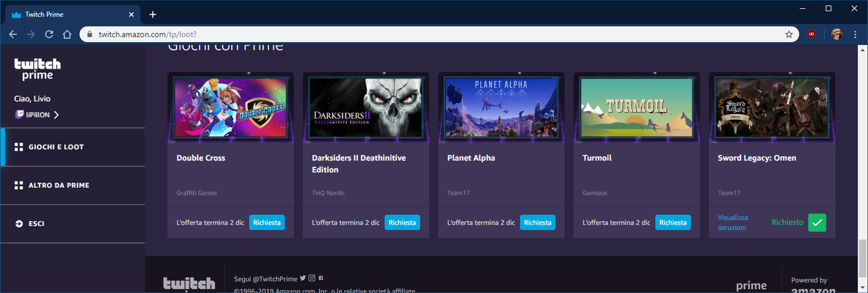The height and width of the screenshot is (293, 868).
Task: Open Chrome profile avatar
Action: coord(836,34)
